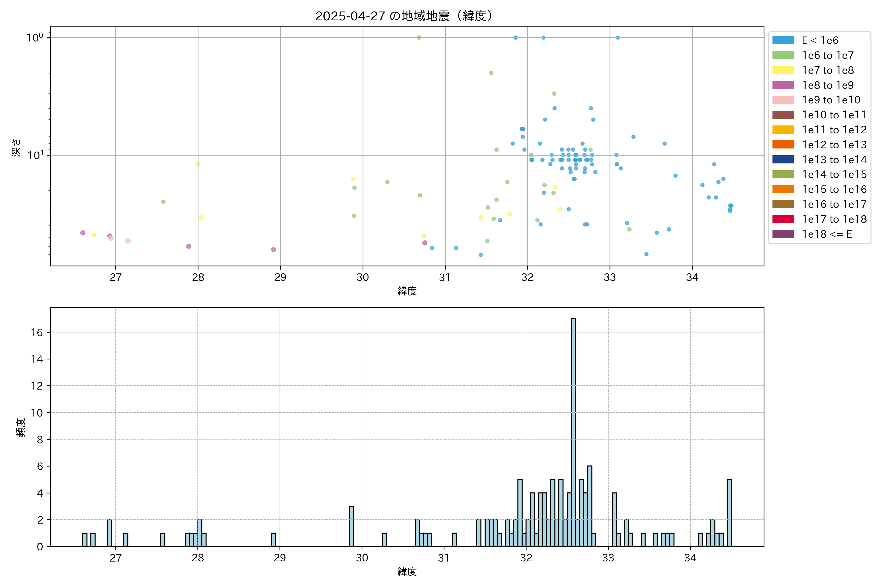Click the yellow '1e7 to 1e8' legend swatch
Screen dimensions: 882x588
click(x=783, y=70)
